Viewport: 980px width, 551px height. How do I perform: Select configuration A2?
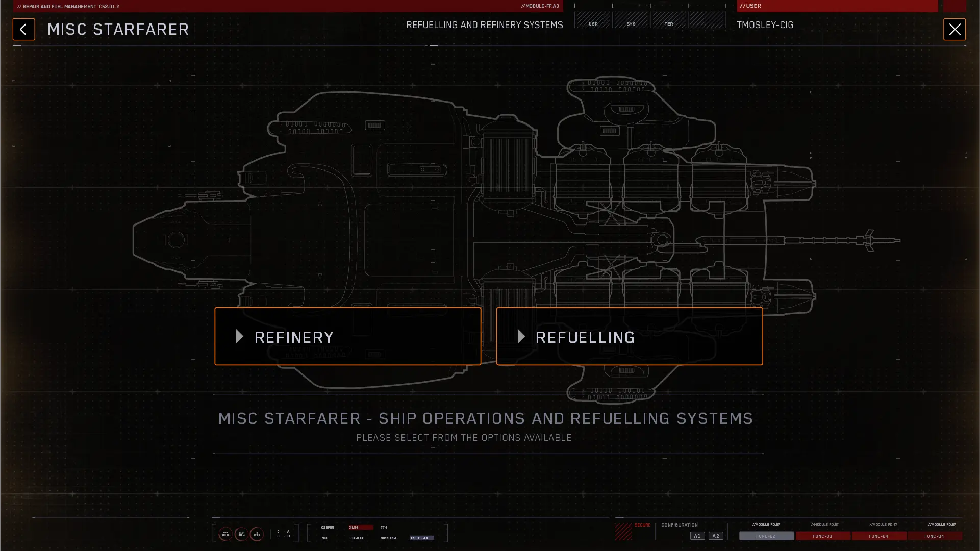[x=716, y=536]
